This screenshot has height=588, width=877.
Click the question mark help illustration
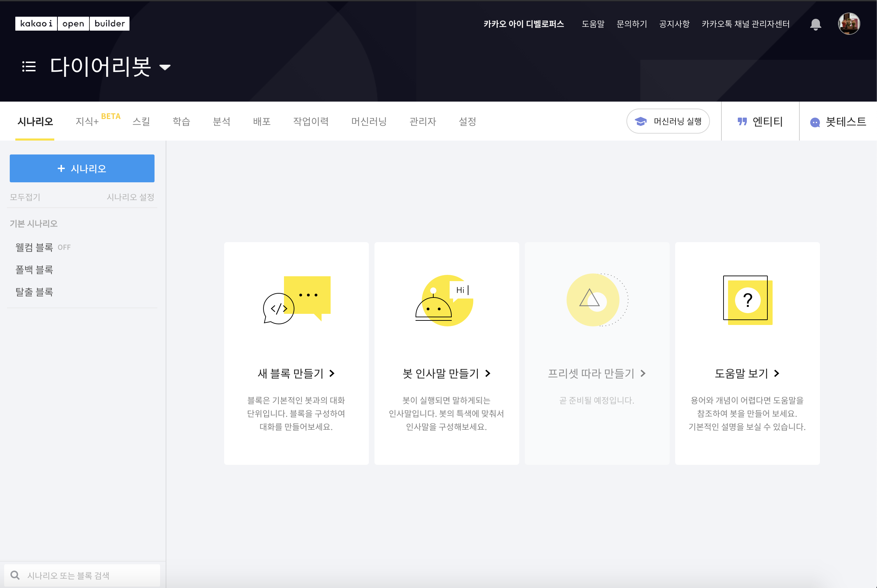coord(747,300)
